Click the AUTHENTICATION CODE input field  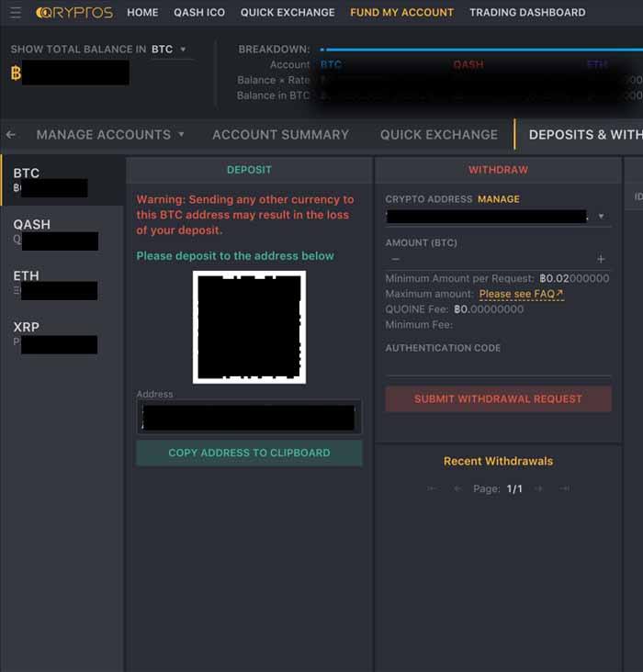click(498, 365)
